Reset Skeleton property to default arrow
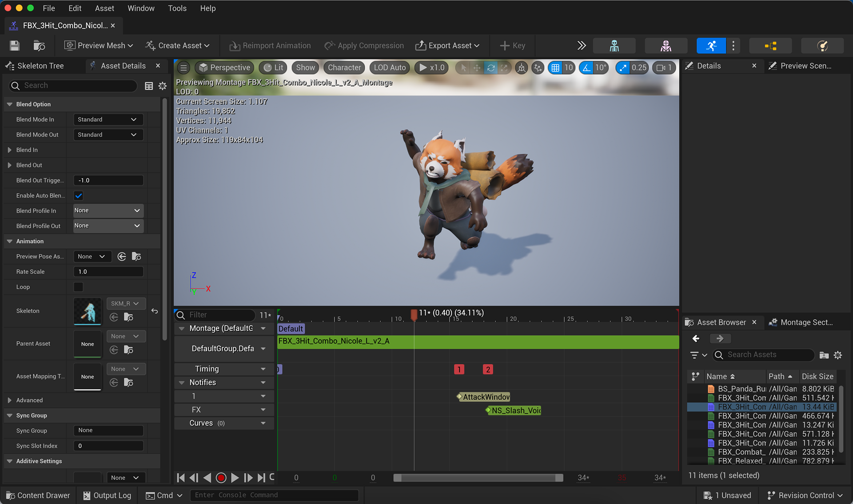The height and width of the screenshot is (504, 853). [x=155, y=311]
